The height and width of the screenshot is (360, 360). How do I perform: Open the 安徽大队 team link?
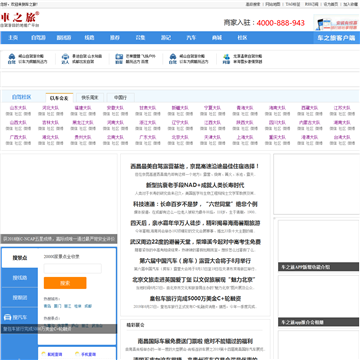(115, 108)
